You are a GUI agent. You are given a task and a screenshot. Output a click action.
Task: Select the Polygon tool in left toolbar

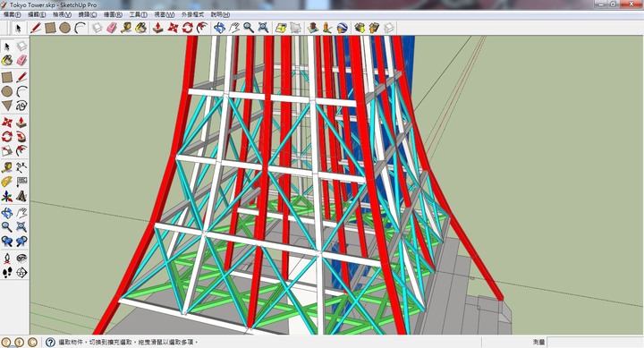pyautogui.click(x=7, y=106)
